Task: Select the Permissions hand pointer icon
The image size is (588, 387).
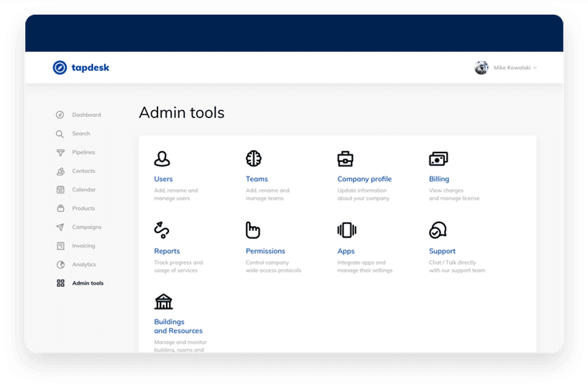Action: click(253, 230)
